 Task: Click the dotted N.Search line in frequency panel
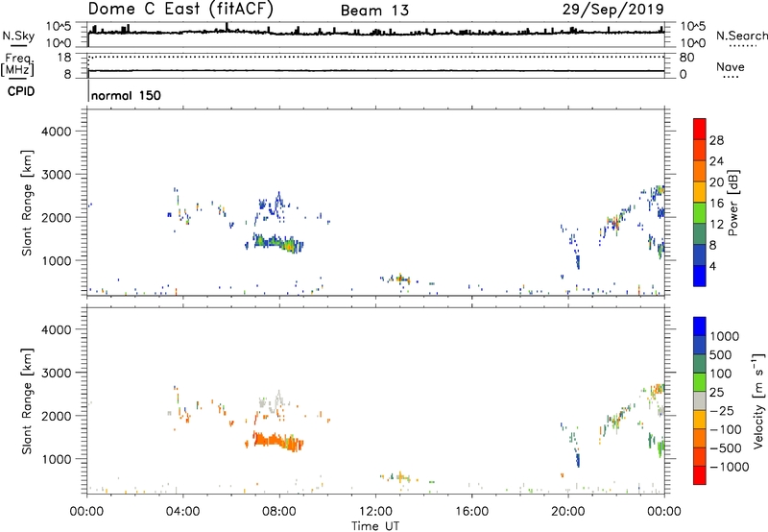tap(376, 57)
